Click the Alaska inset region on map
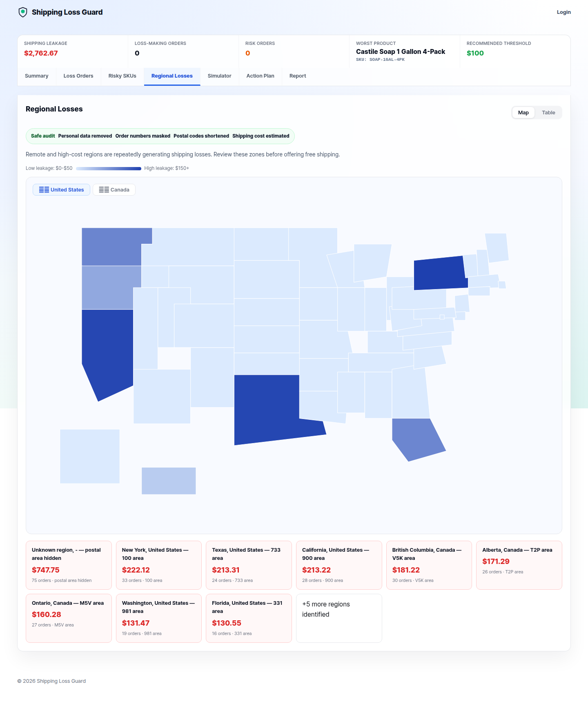 90,456
